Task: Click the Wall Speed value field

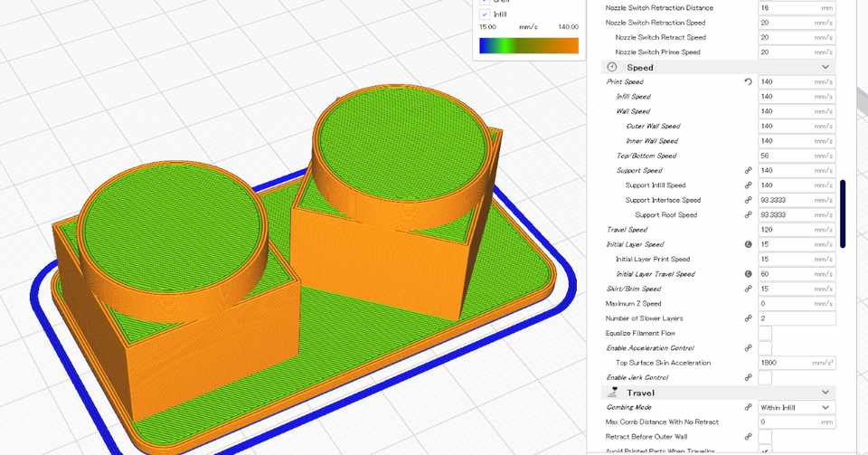Action: (x=797, y=111)
